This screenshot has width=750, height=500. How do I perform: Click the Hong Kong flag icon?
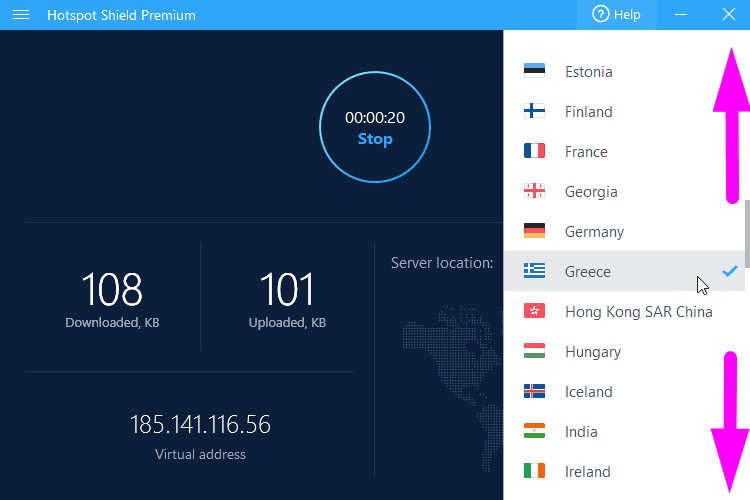coord(534,311)
